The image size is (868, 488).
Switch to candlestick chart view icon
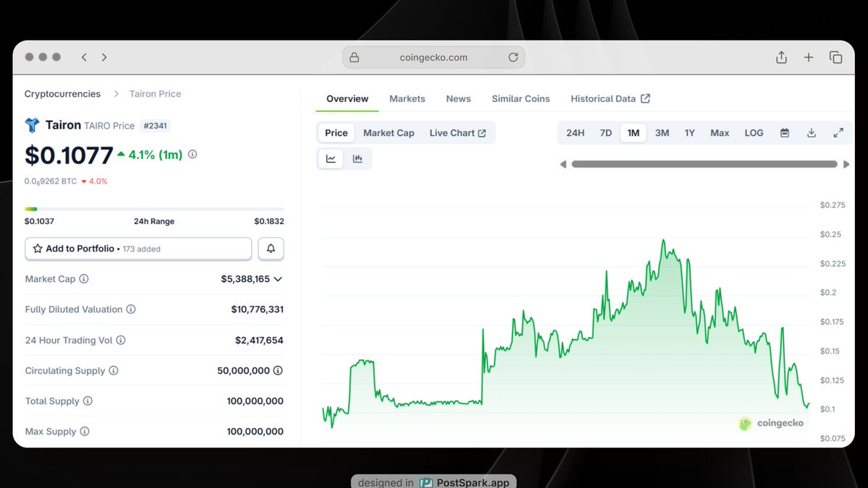[x=357, y=159]
